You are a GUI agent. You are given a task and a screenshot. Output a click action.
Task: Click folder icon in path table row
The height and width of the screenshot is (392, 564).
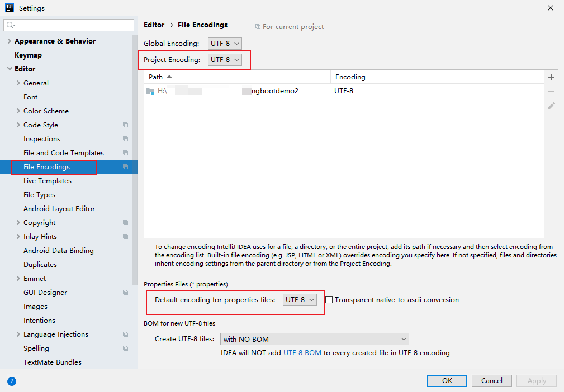[150, 91]
